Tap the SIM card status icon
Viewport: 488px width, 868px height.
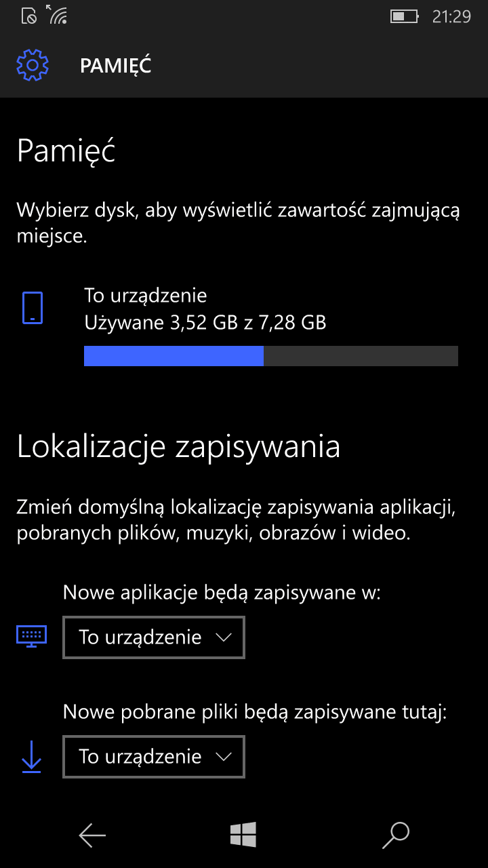[29, 16]
